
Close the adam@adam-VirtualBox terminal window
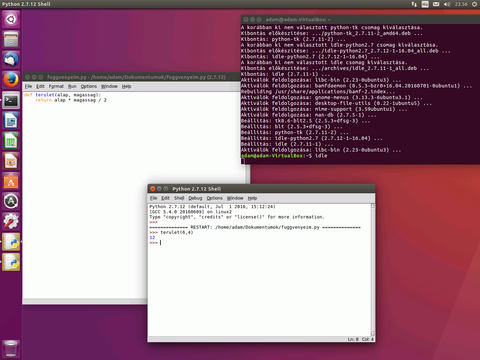[x=246, y=20]
